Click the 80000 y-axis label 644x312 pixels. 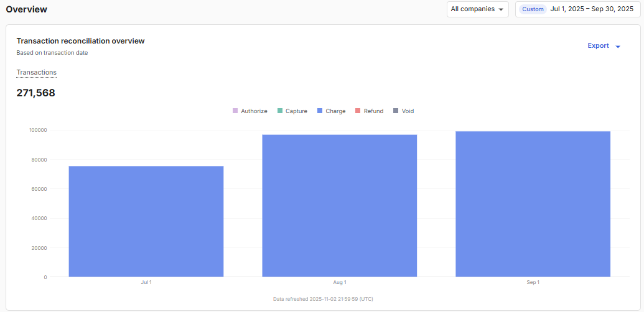pyautogui.click(x=39, y=160)
